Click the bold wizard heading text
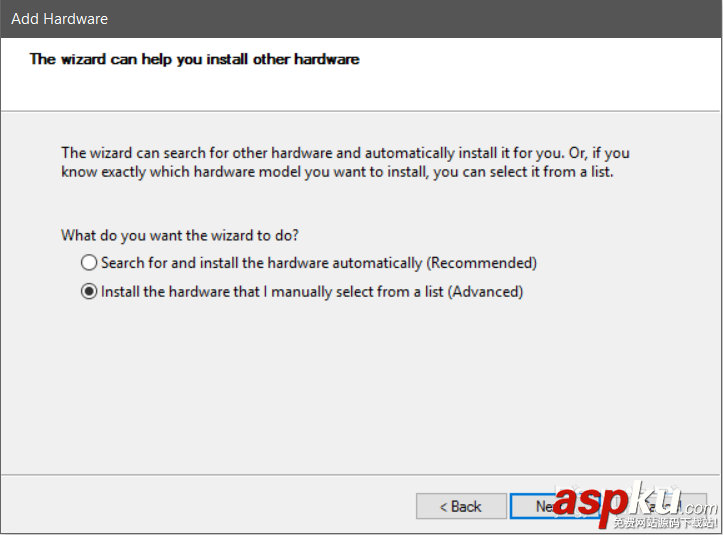This screenshot has width=723, height=535. 194,59
